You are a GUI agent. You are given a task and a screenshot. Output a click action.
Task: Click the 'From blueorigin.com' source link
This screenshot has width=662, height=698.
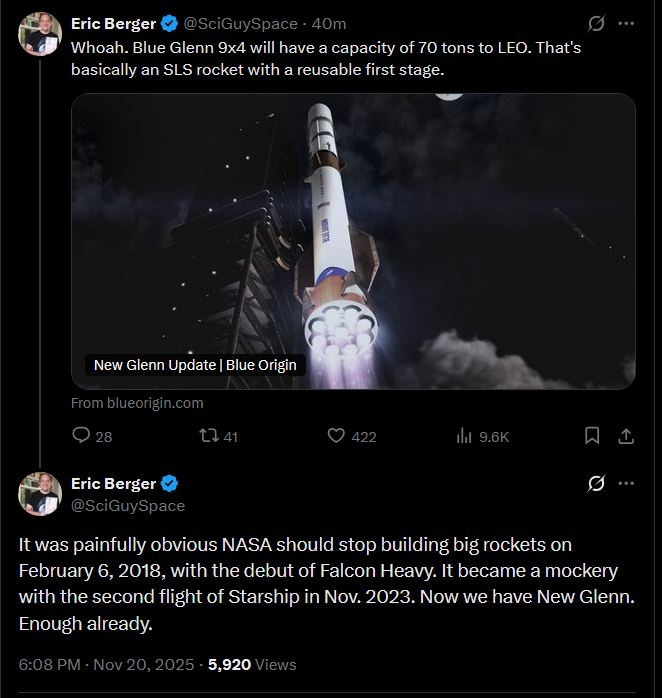point(137,403)
